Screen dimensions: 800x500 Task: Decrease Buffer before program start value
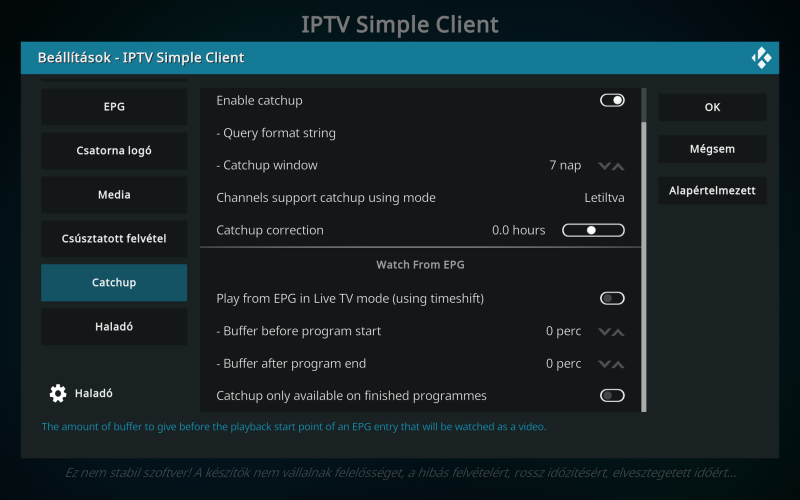click(x=605, y=332)
